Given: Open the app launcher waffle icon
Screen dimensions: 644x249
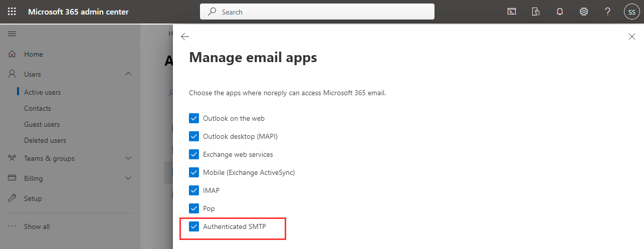Looking at the screenshot, I should click(12, 12).
